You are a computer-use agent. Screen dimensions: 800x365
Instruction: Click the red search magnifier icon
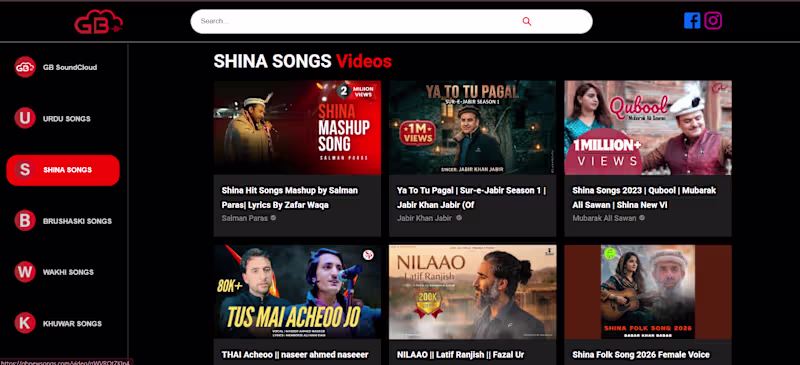(x=527, y=21)
